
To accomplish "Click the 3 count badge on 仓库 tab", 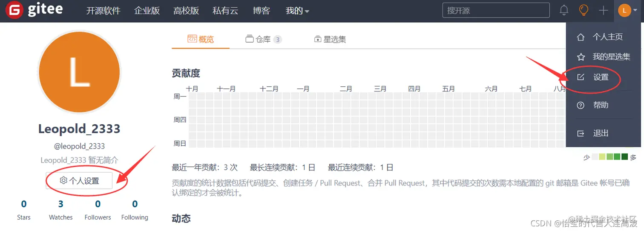I will click(x=278, y=40).
